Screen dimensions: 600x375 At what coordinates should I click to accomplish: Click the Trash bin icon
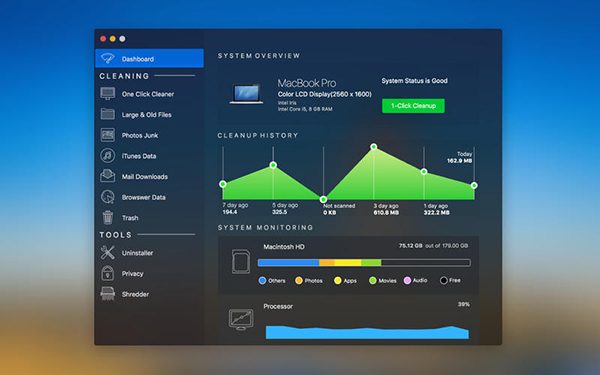click(x=108, y=217)
